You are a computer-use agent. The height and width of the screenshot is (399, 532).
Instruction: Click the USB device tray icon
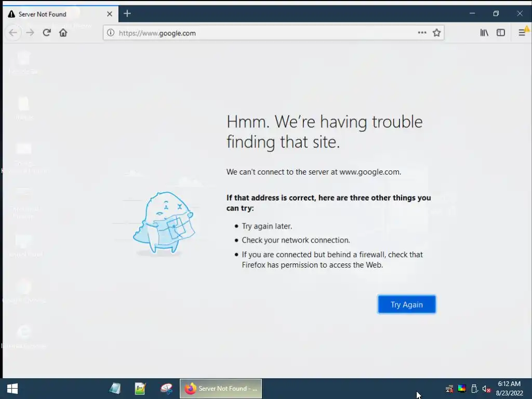474,389
